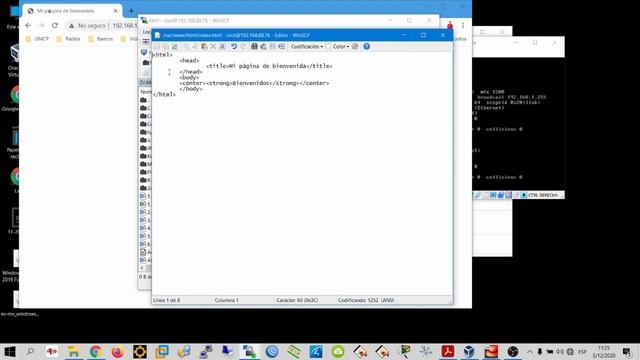Open the Replace tool in the editor
This screenshot has width=640, height=360.
coord(263,47)
